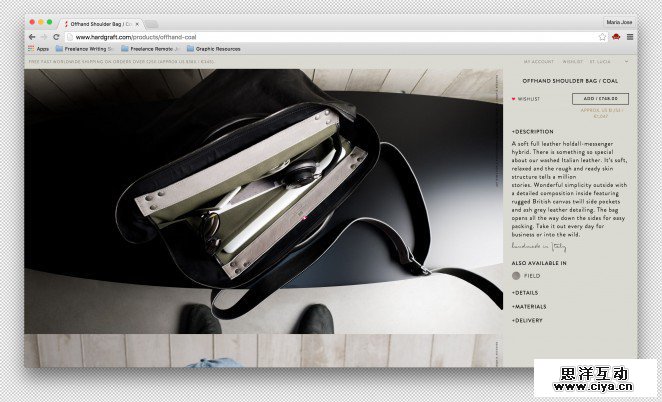662x402 pixels.
Task: Click the browser back arrow
Action: (32, 36)
